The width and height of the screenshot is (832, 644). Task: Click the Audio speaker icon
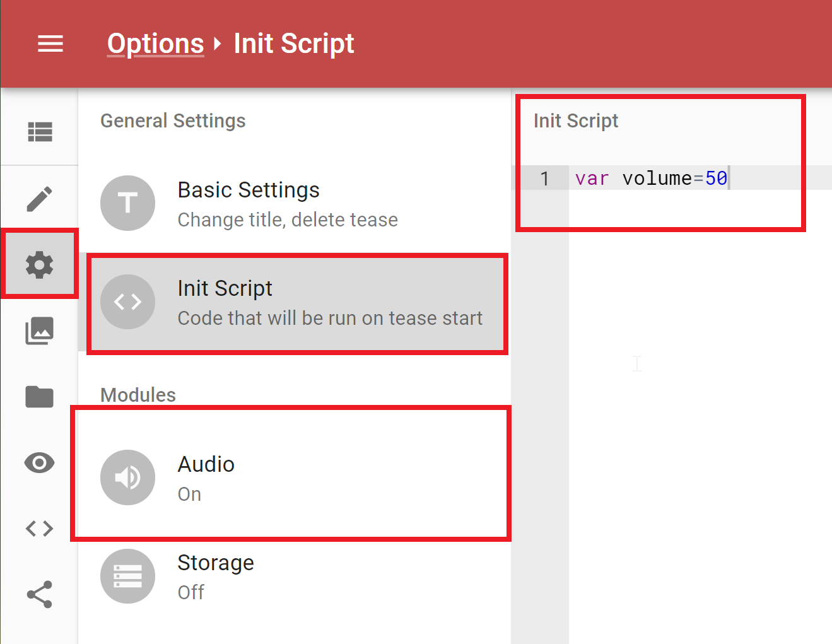click(128, 477)
